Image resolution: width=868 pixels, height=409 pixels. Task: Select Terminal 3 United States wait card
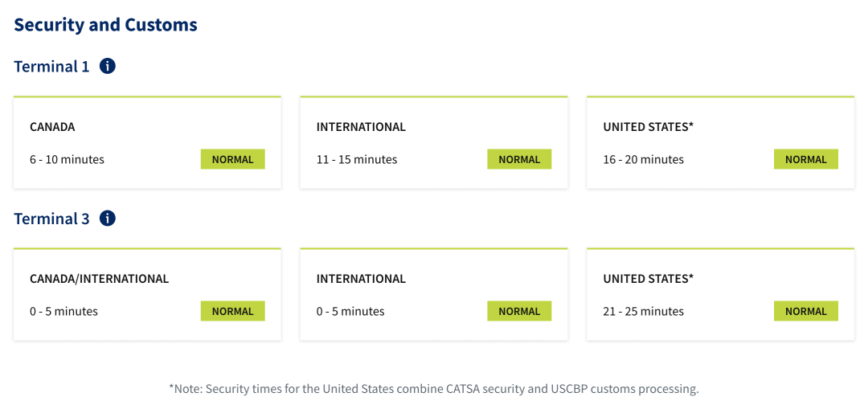[x=721, y=294]
